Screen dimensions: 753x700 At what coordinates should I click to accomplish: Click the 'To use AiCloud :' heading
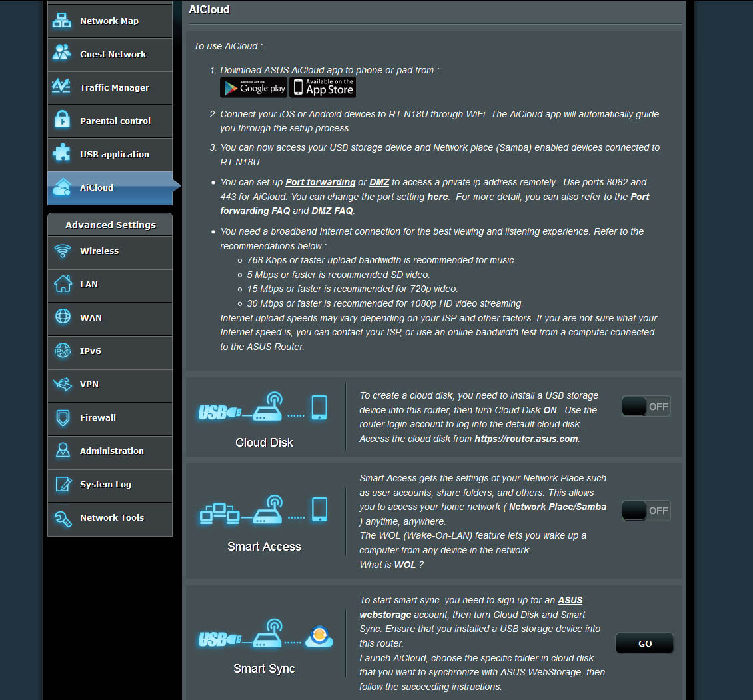[x=228, y=46]
